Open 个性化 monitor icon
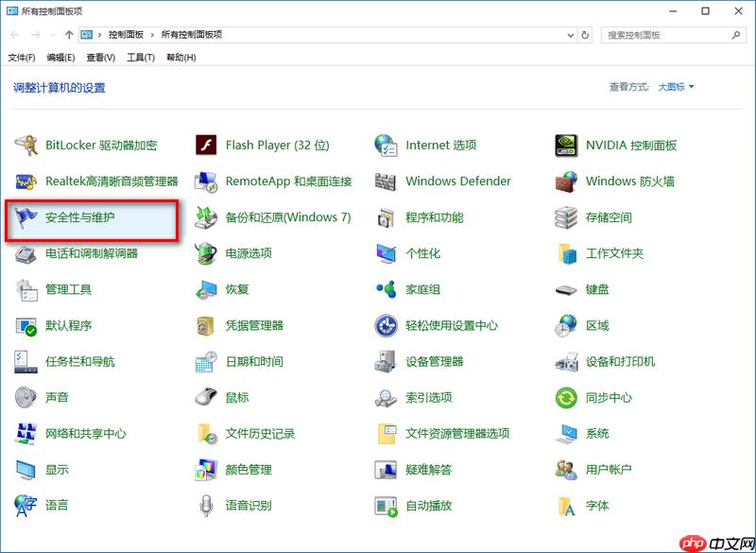 [386, 253]
